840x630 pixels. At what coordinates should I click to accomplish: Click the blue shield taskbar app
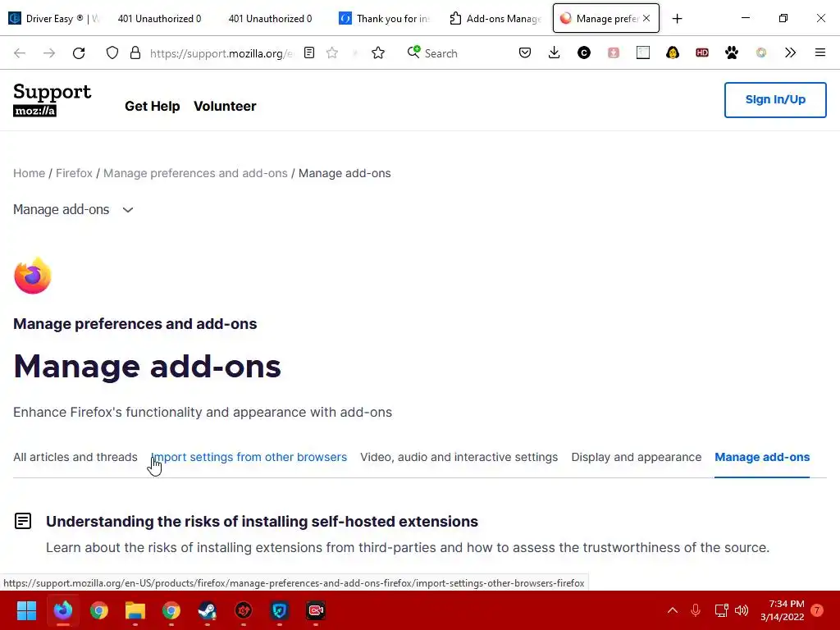[x=280, y=610]
